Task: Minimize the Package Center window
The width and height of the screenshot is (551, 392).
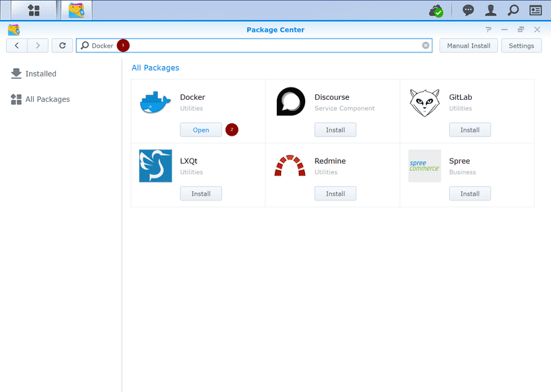Action: coord(504,30)
